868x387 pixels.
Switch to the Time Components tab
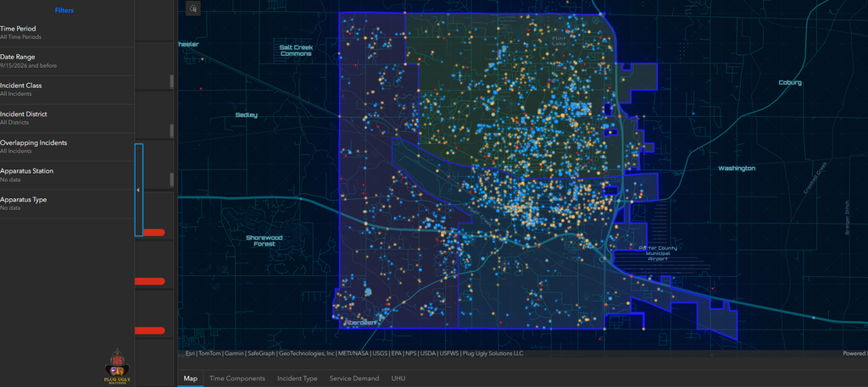237,379
